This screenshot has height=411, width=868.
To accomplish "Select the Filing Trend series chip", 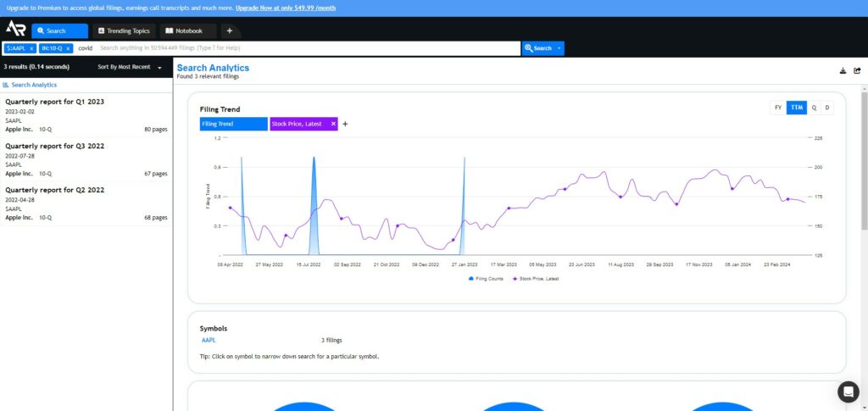I will (234, 124).
